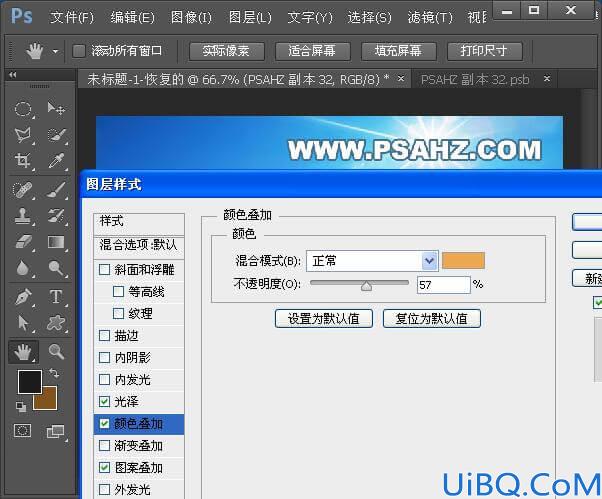Enable the Stroke style checkbox
602x499 pixels.
point(104,335)
